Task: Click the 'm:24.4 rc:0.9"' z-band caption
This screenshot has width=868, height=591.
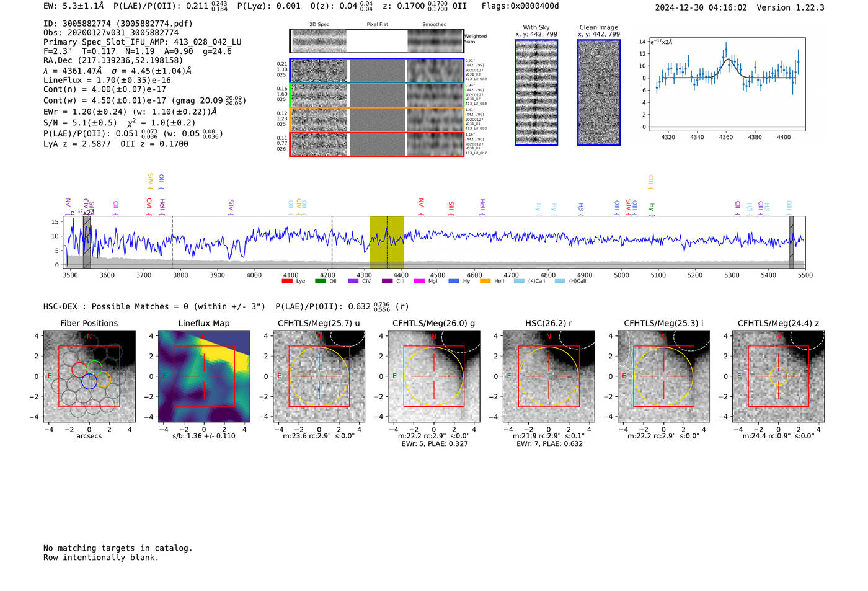Action: coord(766,436)
